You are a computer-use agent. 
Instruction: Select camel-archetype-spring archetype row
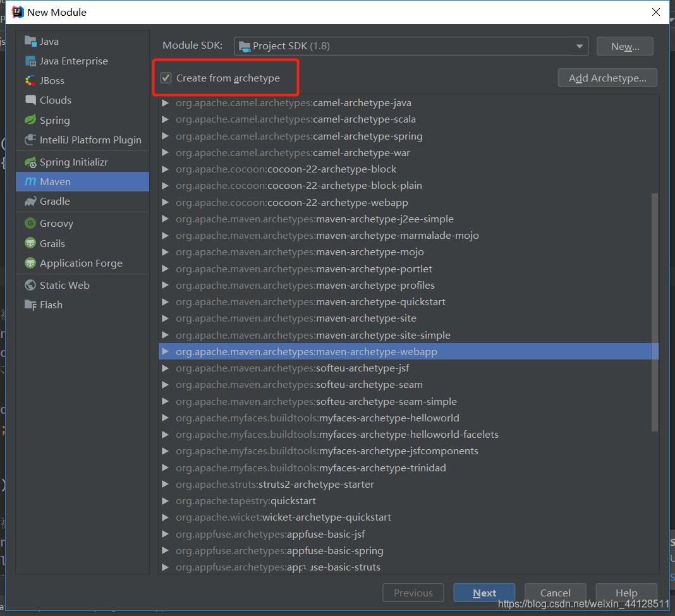(408, 136)
